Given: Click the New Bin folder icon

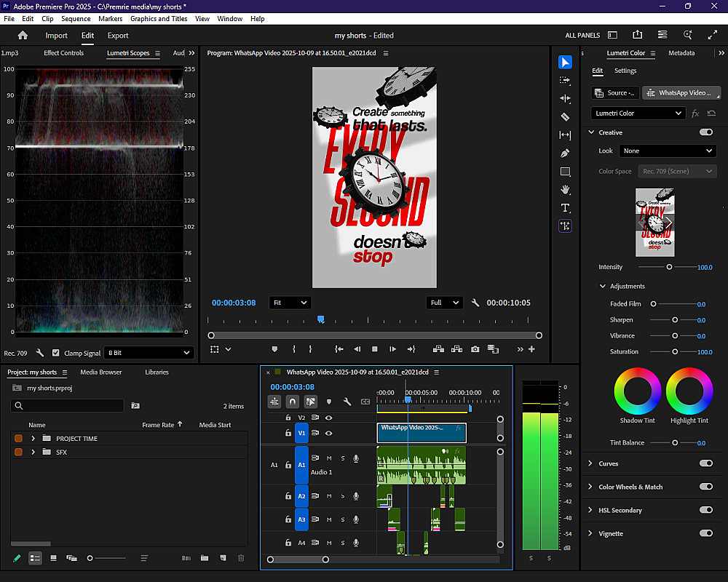Looking at the screenshot, I should [205, 558].
